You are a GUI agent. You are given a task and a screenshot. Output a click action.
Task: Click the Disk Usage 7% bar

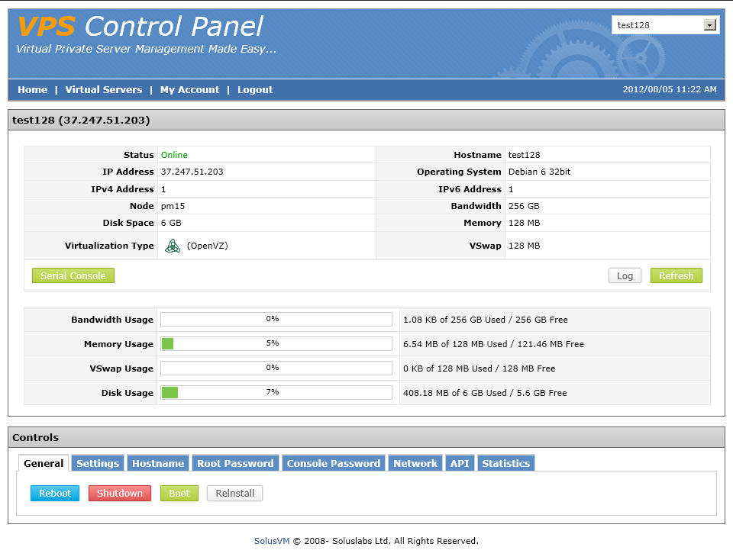coord(276,392)
